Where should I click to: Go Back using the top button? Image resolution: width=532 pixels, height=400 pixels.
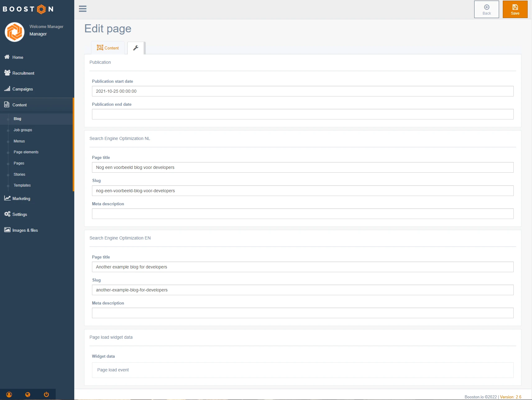[x=486, y=9]
